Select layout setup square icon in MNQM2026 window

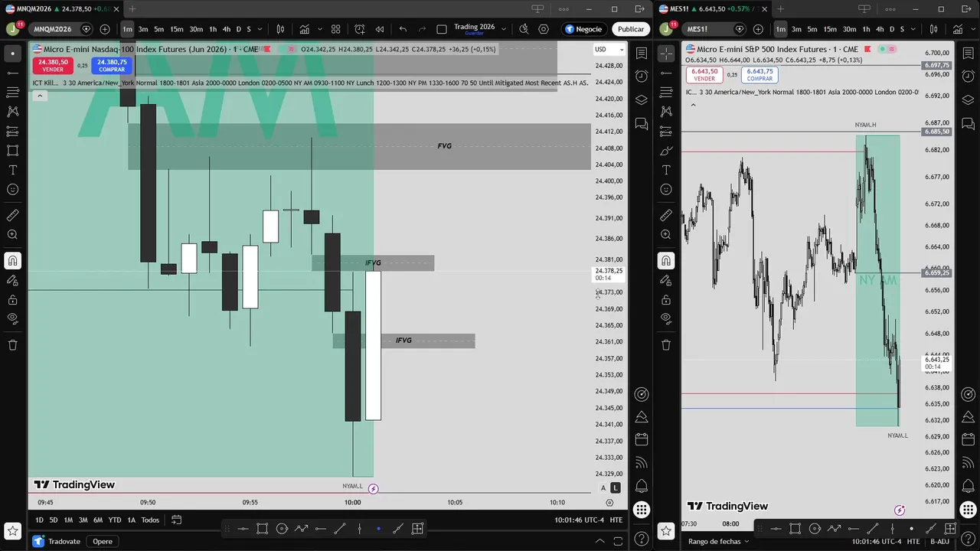442,29
